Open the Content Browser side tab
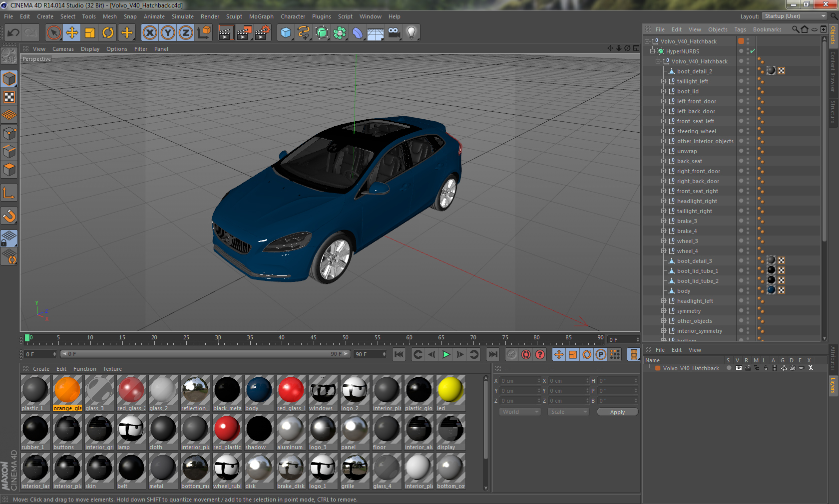 [x=833, y=71]
